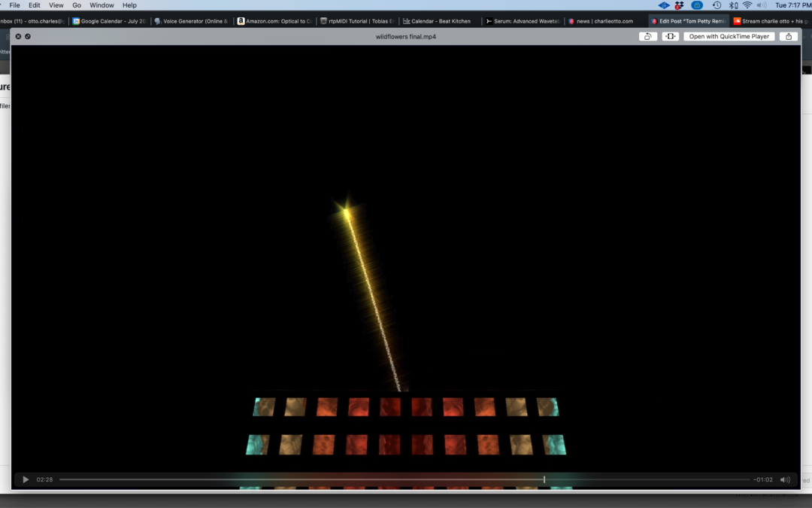The width and height of the screenshot is (812, 508).
Task: Click the blue diamond menu bar icon
Action: click(x=663, y=5)
